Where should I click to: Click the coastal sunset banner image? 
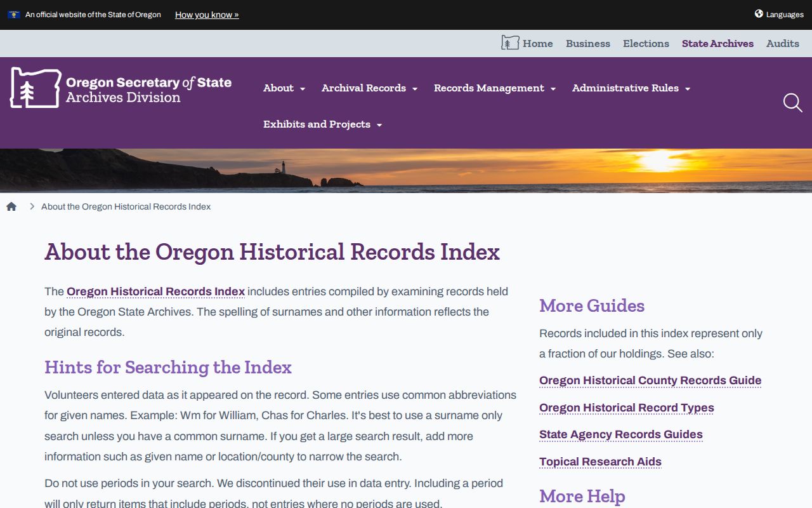(x=406, y=170)
